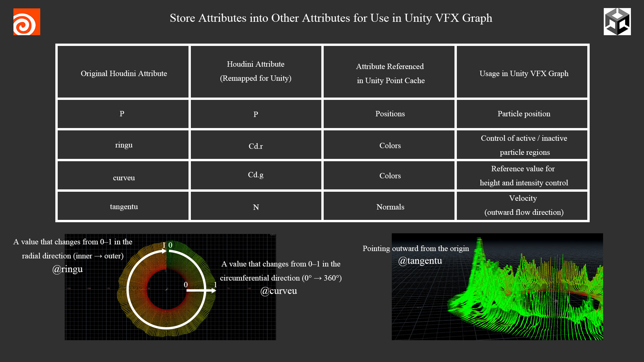Viewport: 644px width, 362px height.
Task: Click the 'Cd.g' table cell
Action: (x=256, y=175)
